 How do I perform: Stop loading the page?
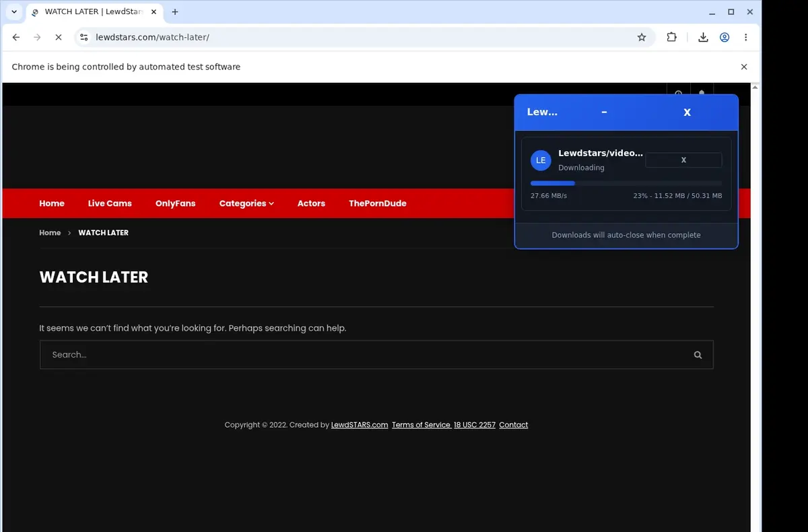58,38
